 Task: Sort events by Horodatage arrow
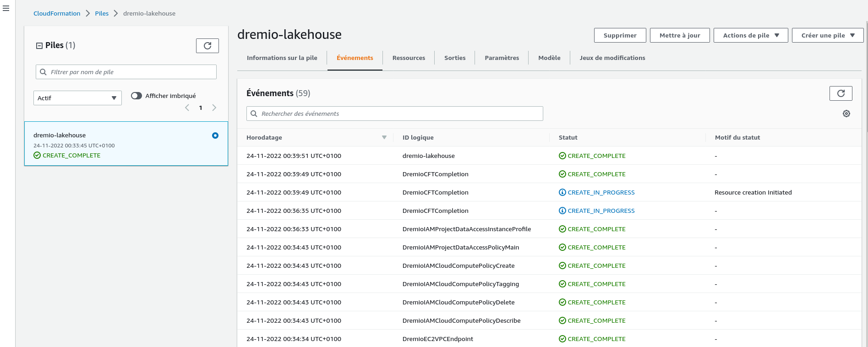[x=384, y=137]
